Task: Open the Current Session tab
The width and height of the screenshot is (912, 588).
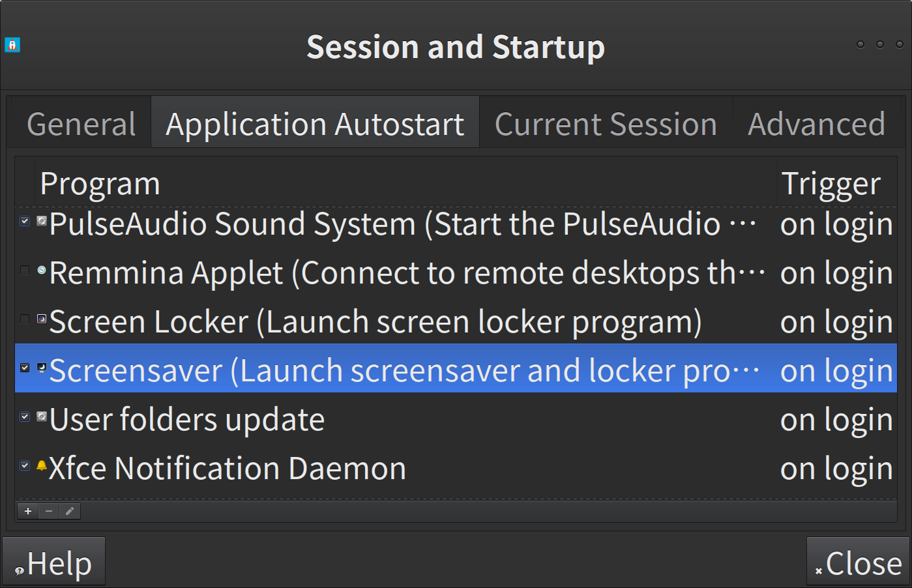Action: [606, 124]
